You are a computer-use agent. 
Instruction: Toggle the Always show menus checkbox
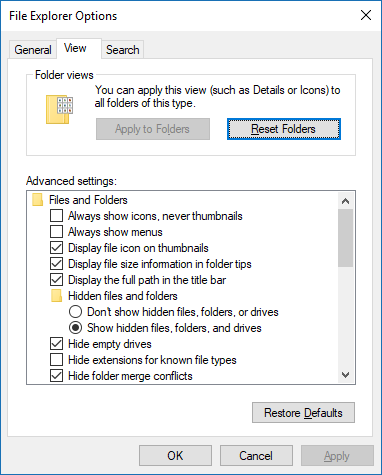(56, 232)
